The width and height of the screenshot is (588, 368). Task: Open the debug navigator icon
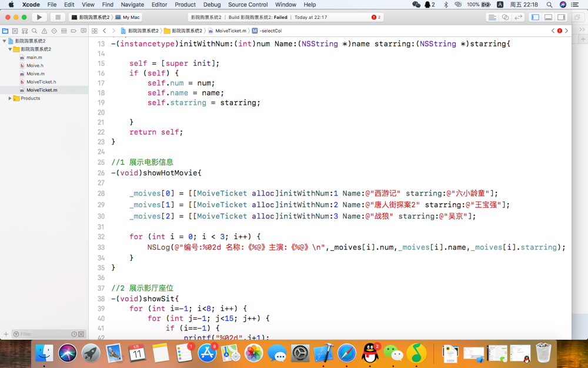point(64,31)
